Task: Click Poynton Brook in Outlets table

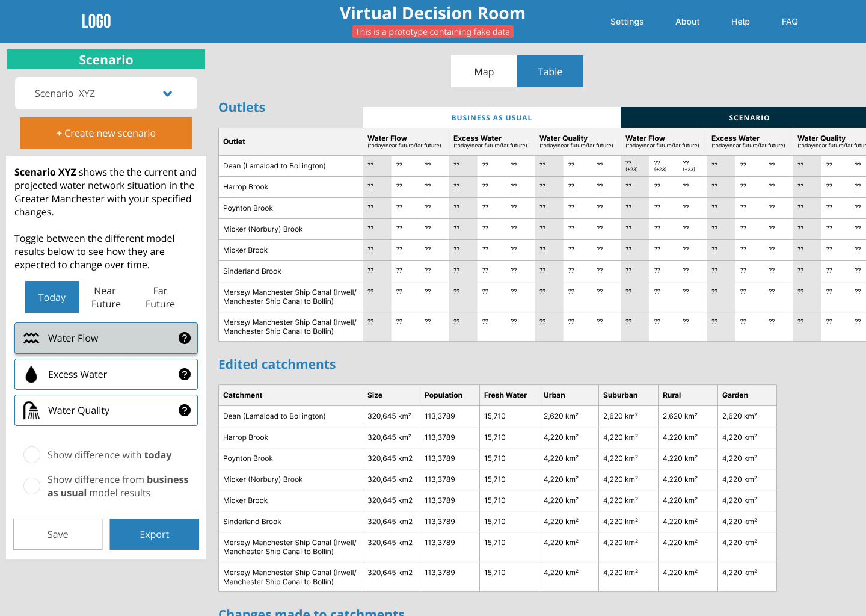Action: 248,208
